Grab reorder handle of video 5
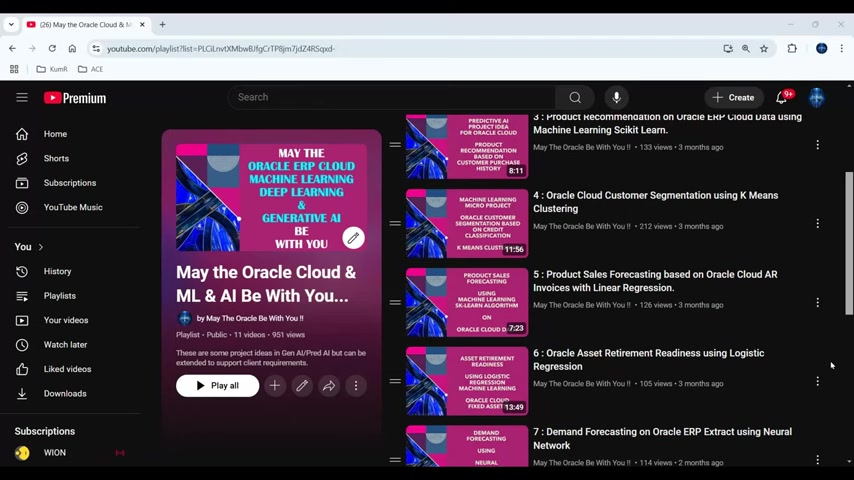 point(395,302)
